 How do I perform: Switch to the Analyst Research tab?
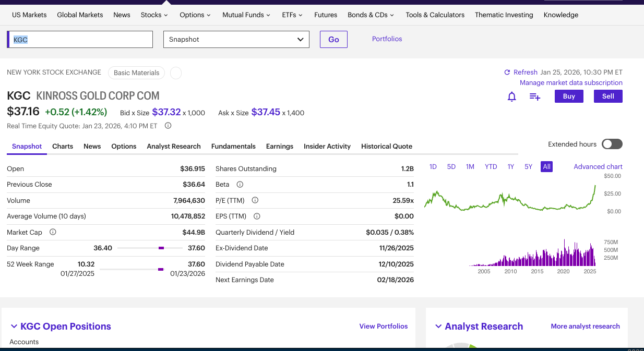coord(174,147)
